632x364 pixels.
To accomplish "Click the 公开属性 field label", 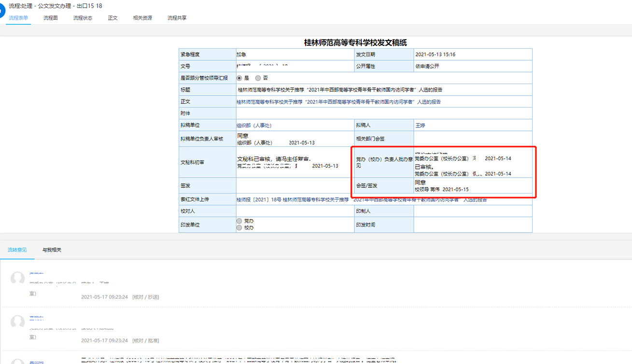I will coord(365,66).
